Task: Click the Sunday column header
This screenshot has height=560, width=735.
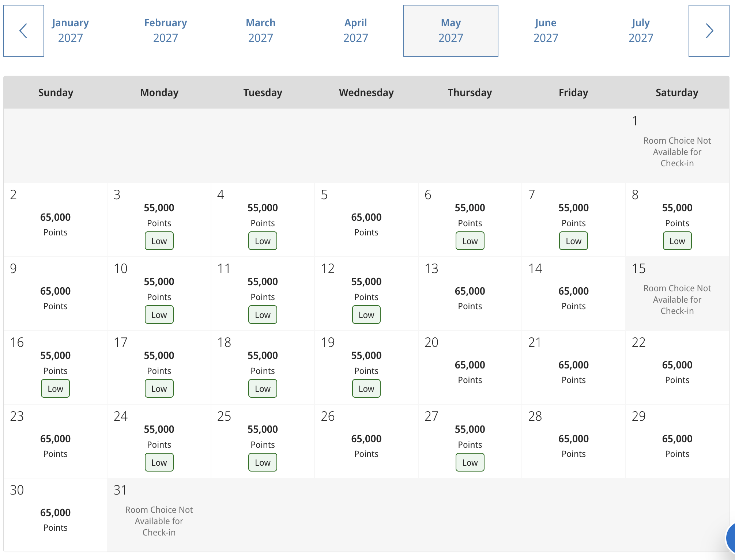Action: [x=56, y=92]
